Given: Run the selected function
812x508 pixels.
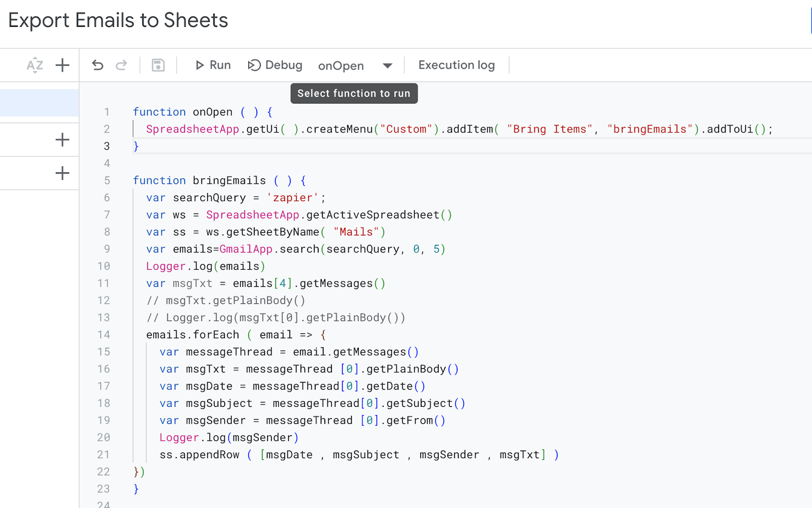Looking at the screenshot, I should (x=213, y=65).
